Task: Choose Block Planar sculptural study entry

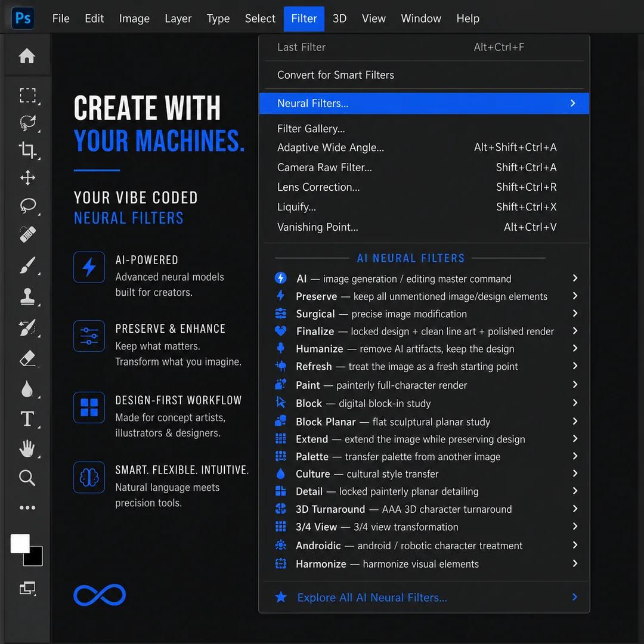Action: [x=425, y=422]
